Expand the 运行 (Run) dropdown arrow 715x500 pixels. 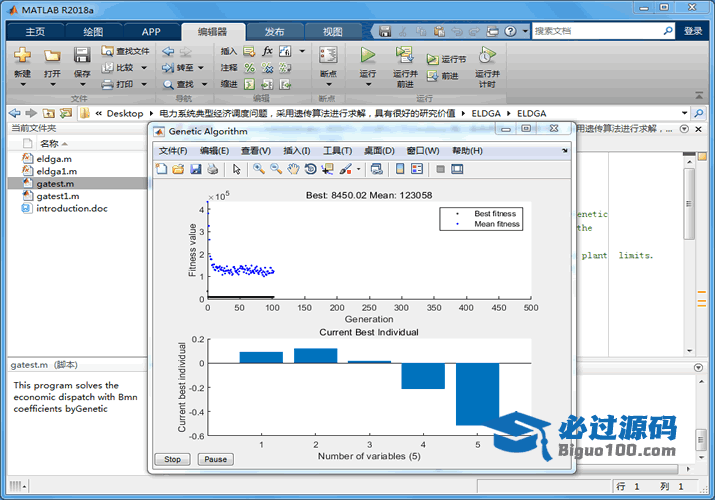coord(368,84)
